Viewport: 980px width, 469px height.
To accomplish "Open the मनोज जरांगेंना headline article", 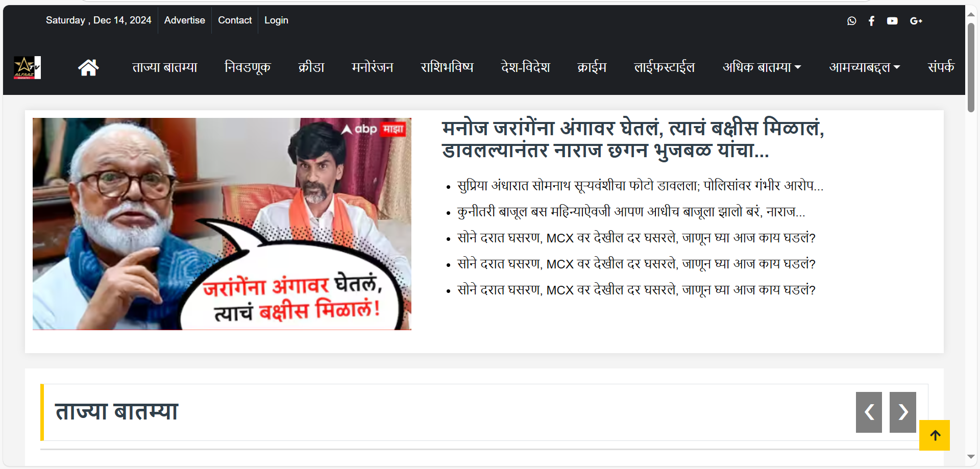I will point(632,139).
